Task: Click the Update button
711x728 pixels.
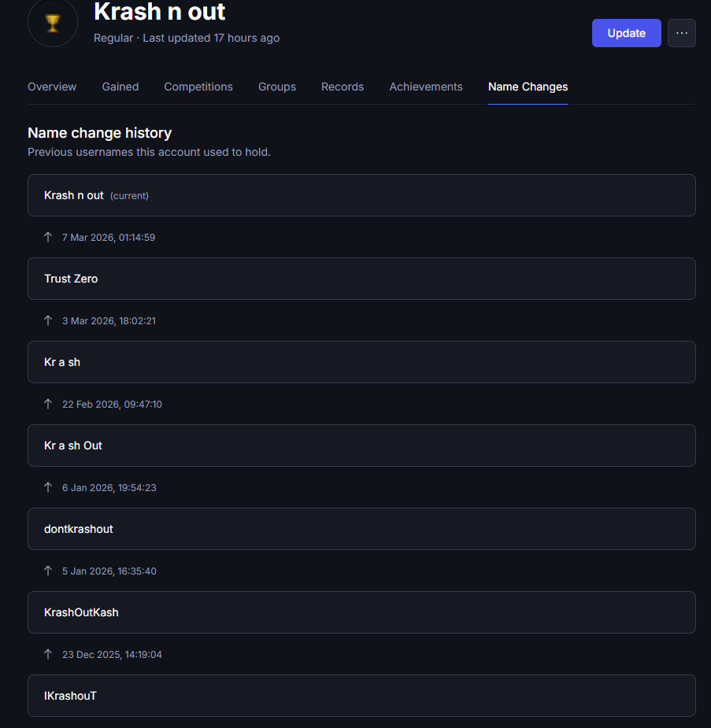Action: pyautogui.click(x=626, y=33)
